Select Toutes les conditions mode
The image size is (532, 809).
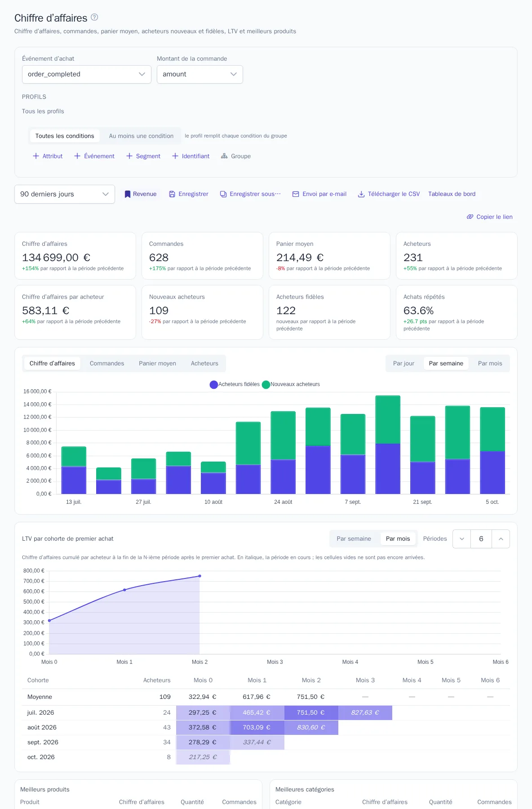[65, 136]
